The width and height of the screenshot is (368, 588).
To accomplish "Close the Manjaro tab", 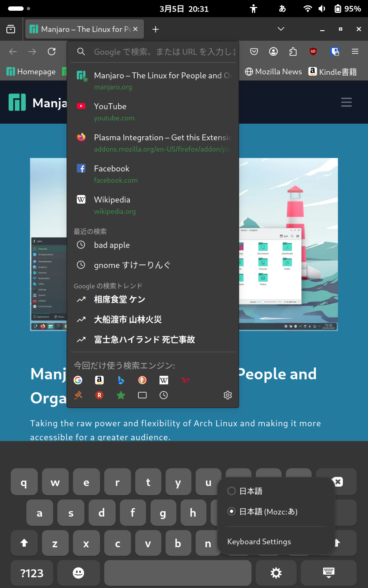I will click(136, 29).
